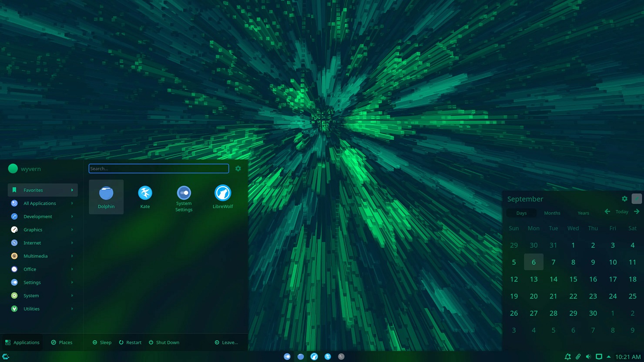The height and width of the screenshot is (362, 644).
Task: Launch LibreWolf browser from Favorites
Action: (222, 197)
